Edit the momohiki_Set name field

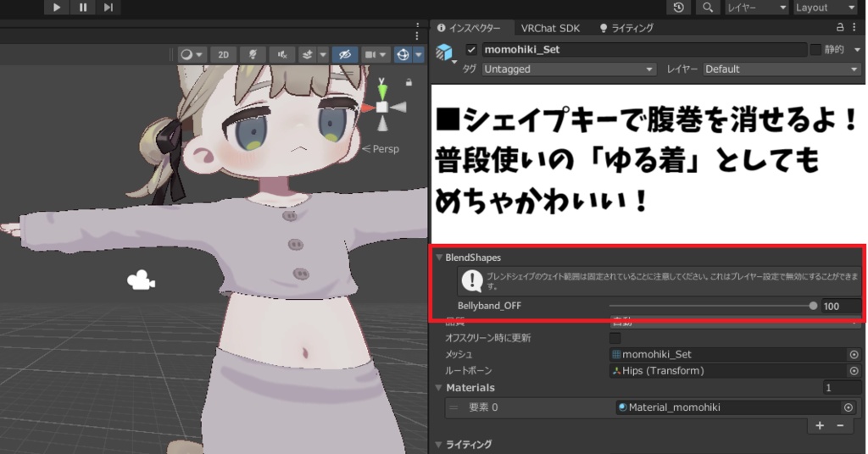click(x=644, y=50)
